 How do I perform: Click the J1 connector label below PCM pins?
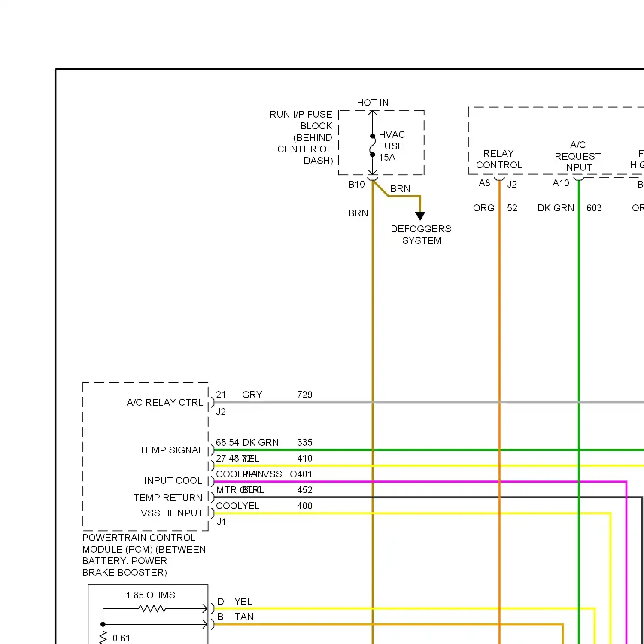click(x=221, y=522)
